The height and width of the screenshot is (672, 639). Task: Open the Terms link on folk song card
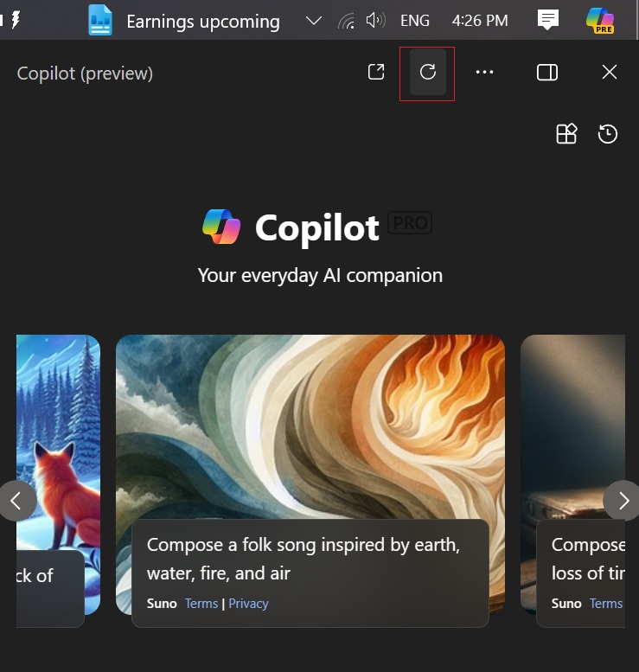(201, 604)
